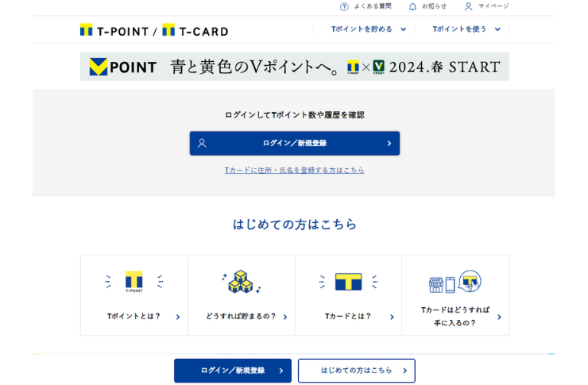Open the よくある質問 menu item
Viewport: 588px width, 385px height.
[x=373, y=6]
